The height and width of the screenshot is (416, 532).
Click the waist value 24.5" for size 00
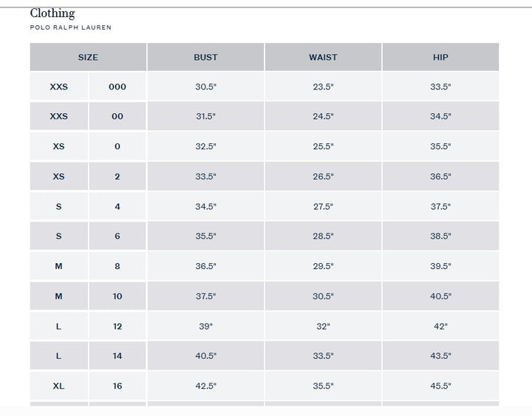point(323,117)
